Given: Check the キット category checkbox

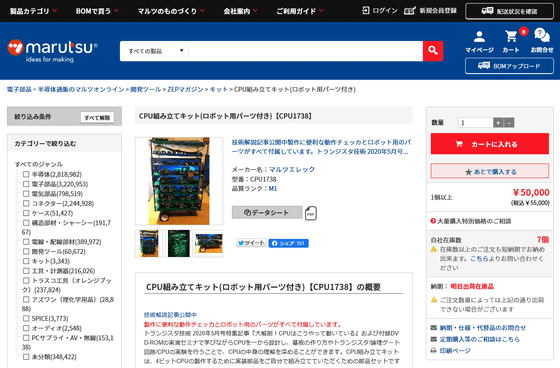Looking at the screenshot, I should [x=26, y=261].
